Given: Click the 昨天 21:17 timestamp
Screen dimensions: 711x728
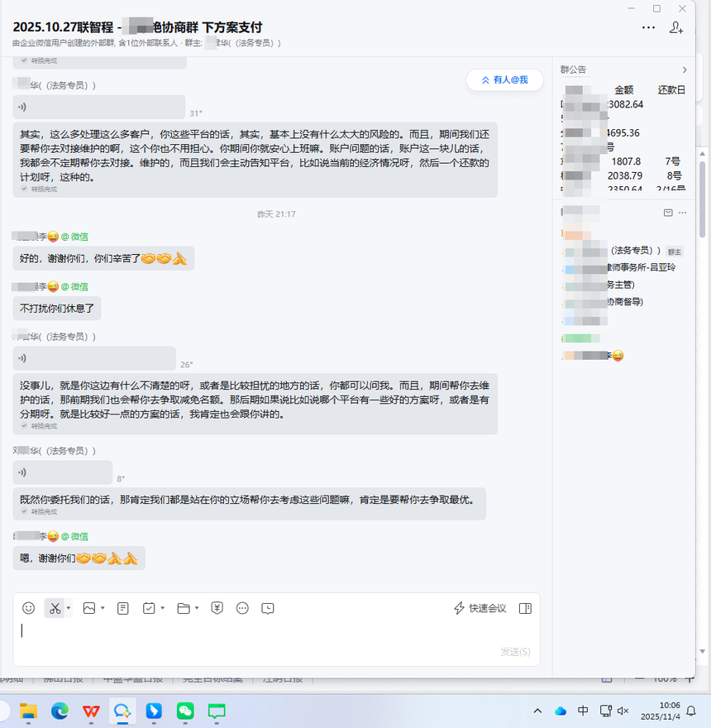Looking at the screenshot, I should [x=276, y=214].
